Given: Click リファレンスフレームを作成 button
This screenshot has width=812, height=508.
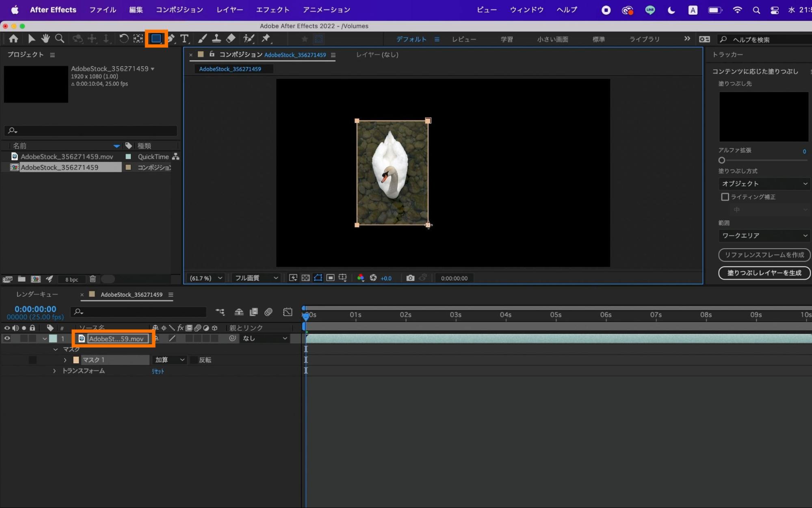Looking at the screenshot, I should (764, 255).
